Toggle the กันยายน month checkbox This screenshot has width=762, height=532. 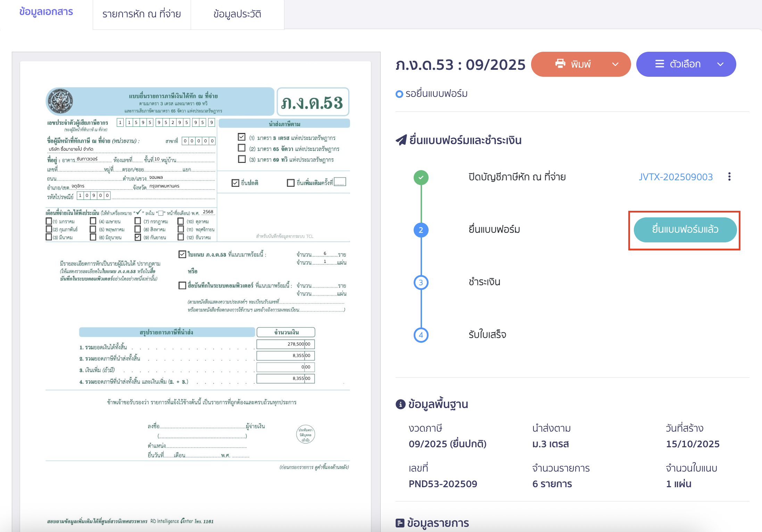coord(138,238)
